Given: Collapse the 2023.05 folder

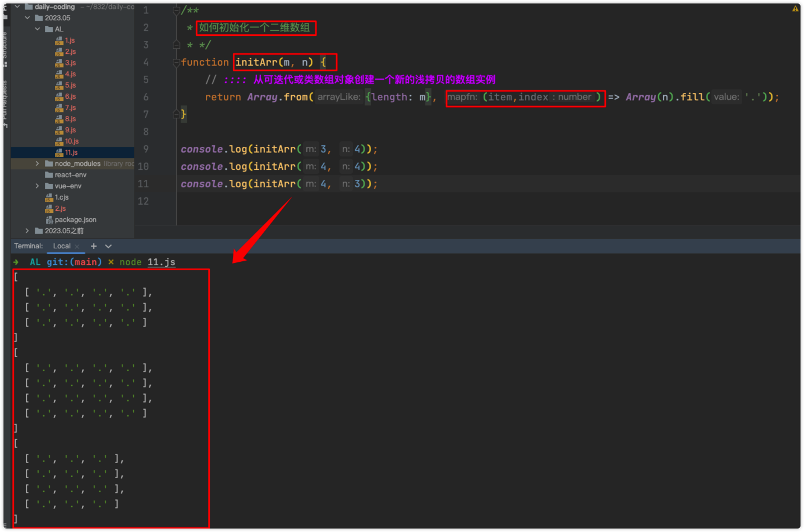Looking at the screenshot, I should (27, 18).
